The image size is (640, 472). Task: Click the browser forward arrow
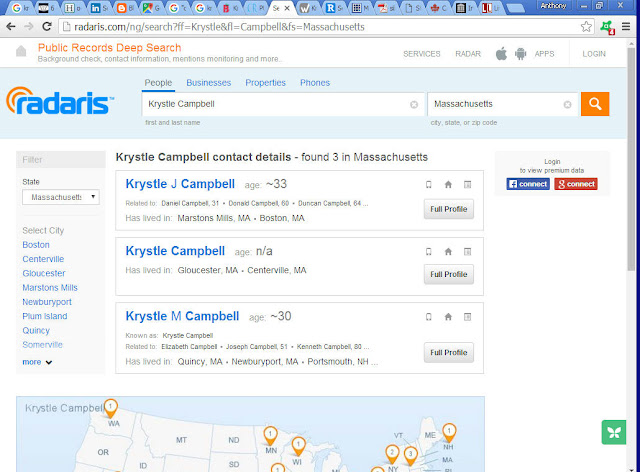(x=29, y=27)
